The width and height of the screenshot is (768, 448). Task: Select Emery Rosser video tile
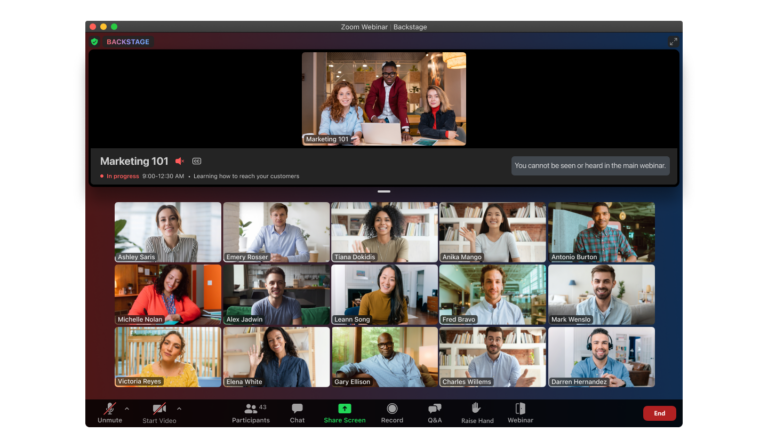(x=276, y=232)
